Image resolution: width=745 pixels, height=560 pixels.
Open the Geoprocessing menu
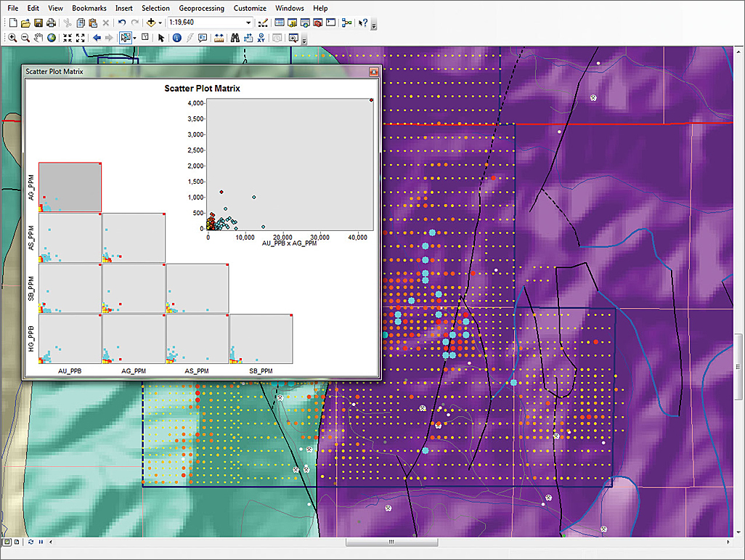[x=201, y=8]
